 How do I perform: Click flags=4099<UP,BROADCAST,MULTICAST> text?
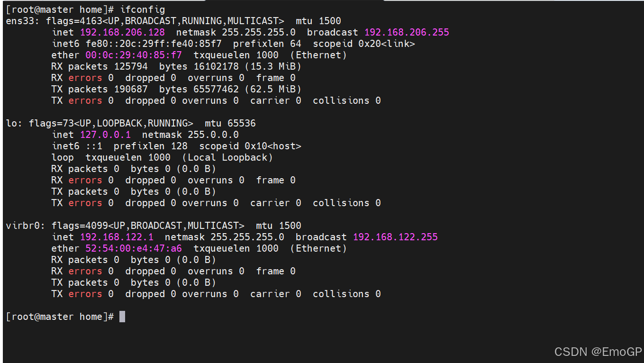(148, 226)
